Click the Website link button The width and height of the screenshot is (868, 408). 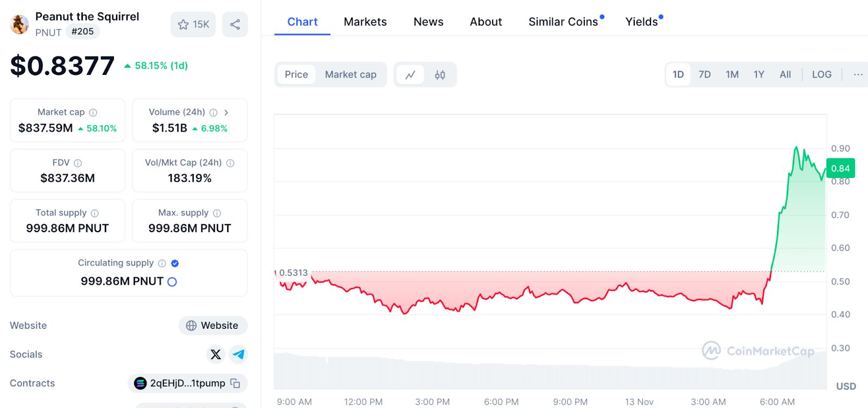pyautogui.click(x=213, y=326)
